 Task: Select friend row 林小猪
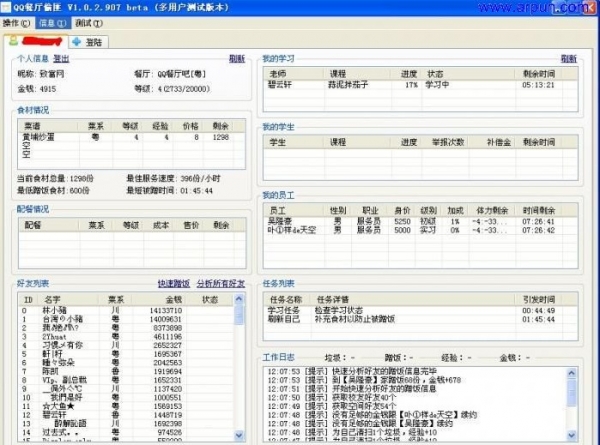(126, 310)
